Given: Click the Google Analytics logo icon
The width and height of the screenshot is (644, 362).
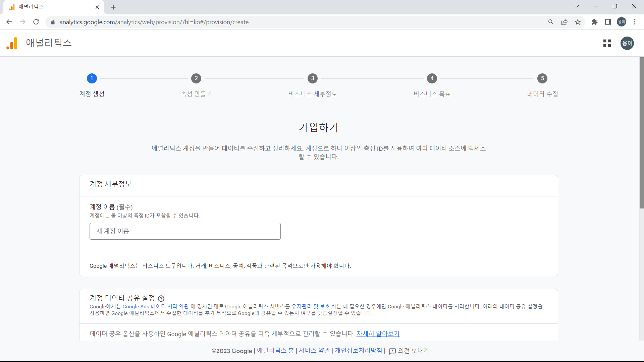Looking at the screenshot, I should pyautogui.click(x=11, y=43).
